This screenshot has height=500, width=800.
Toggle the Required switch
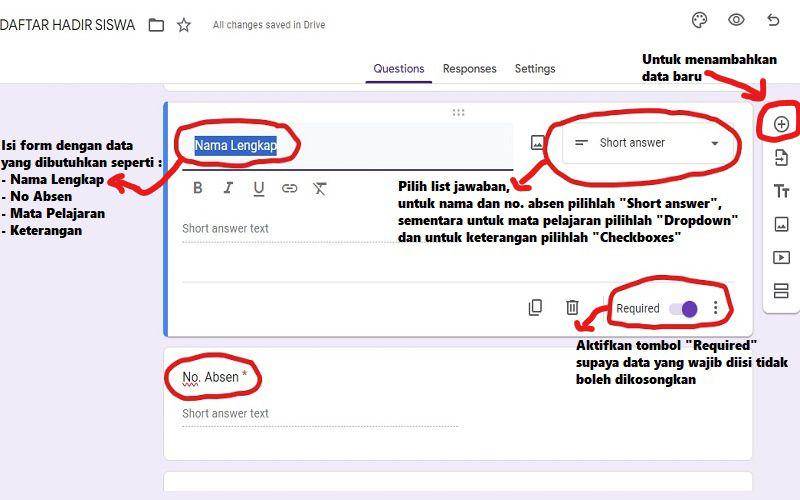(684, 309)
